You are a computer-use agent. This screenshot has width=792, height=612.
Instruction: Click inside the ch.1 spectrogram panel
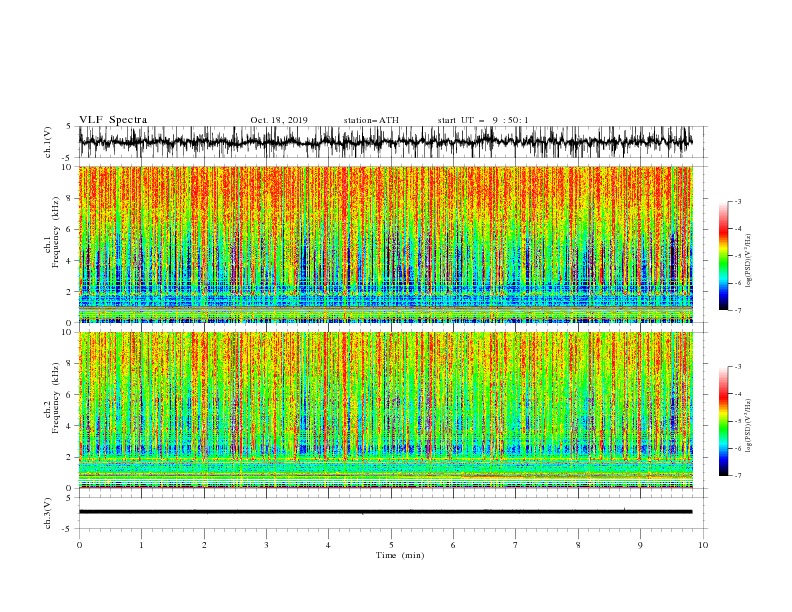(x=385, y=244)
